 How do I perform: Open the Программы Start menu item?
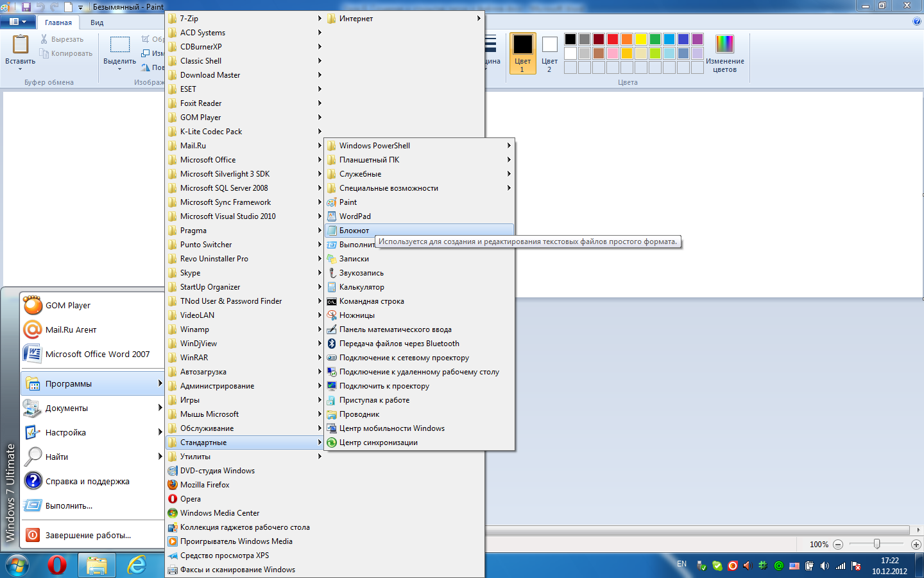[x=93, y=384]
